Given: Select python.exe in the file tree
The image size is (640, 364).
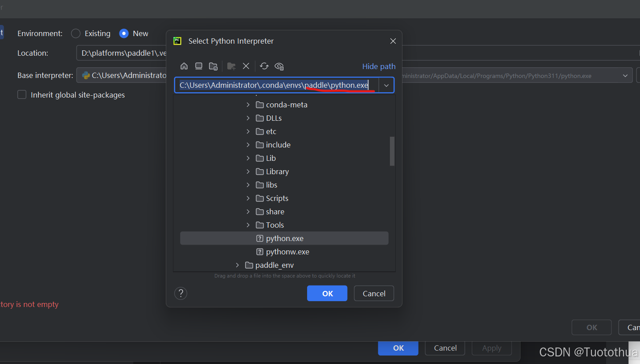Looking at the screenshot, I should click(x=284, y=238).
